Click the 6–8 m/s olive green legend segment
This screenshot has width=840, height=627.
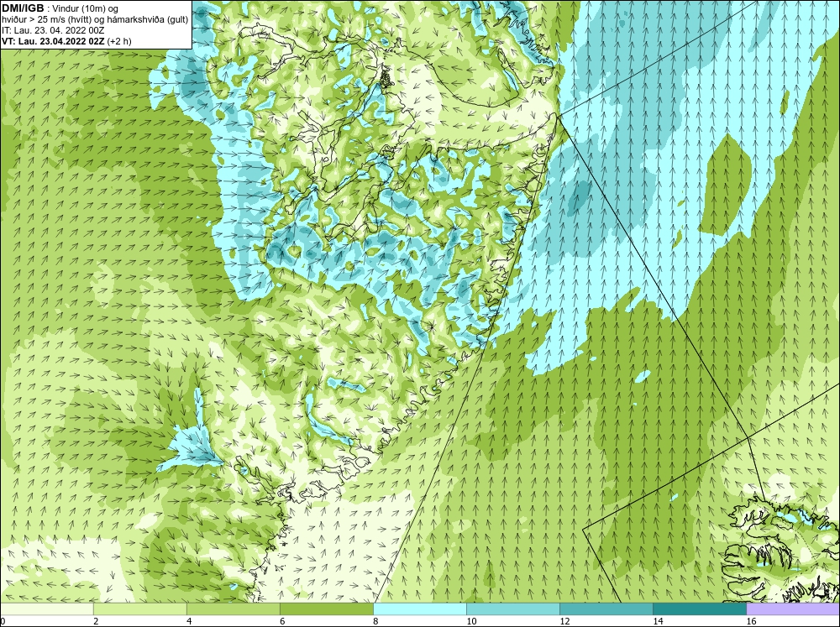pos(327,609)
